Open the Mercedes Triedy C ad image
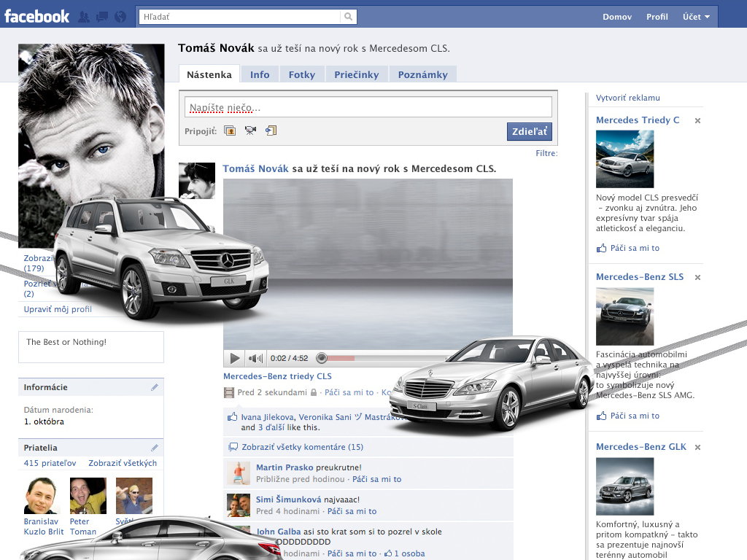 [624, 159]
